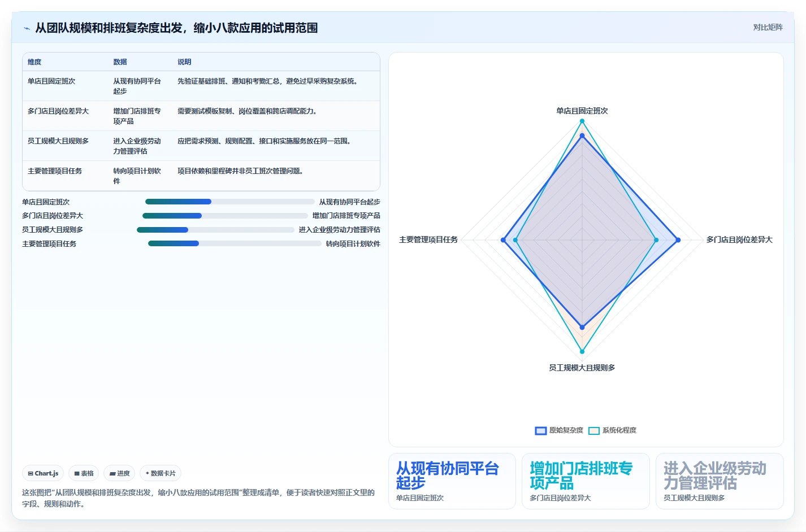Open the 进入企业级劳动力管理评估 data card
The height and width of the screenshot is (532, 806).
pos(720,481)
